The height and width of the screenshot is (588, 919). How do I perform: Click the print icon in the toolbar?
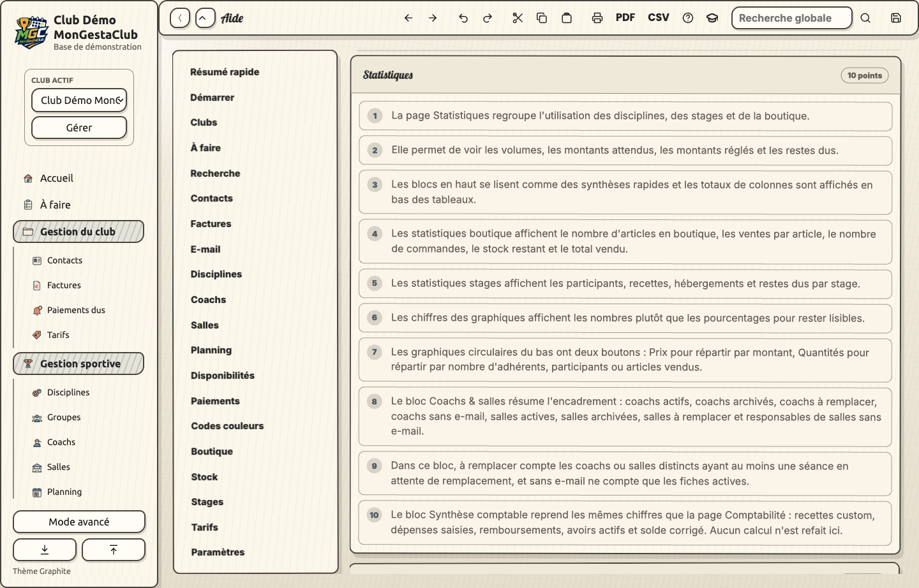597,18
